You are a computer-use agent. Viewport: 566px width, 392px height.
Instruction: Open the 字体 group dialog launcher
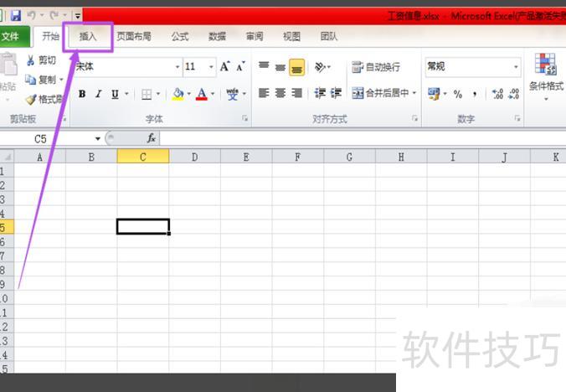pyautogui.click(x=244, y=118)
